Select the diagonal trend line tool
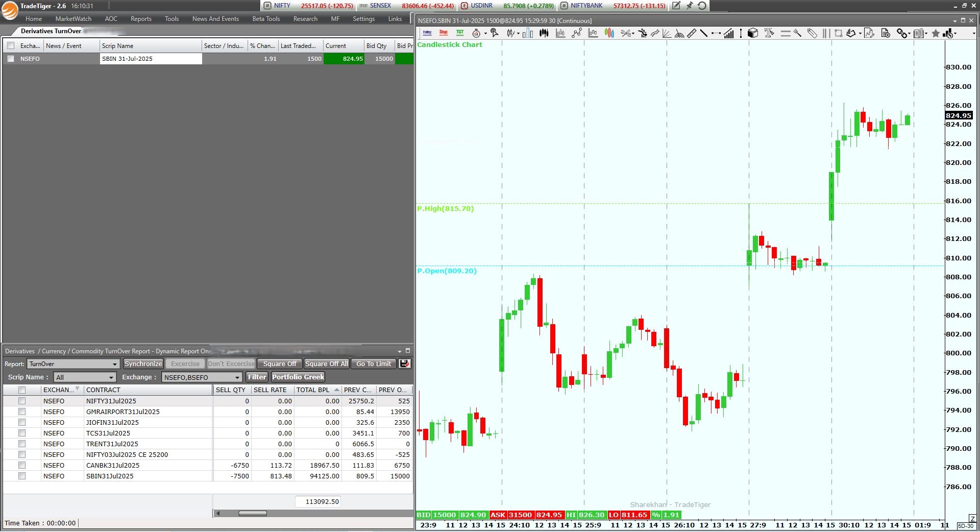Viewport: 980px width, 532px height. click(x=703, y=33)
